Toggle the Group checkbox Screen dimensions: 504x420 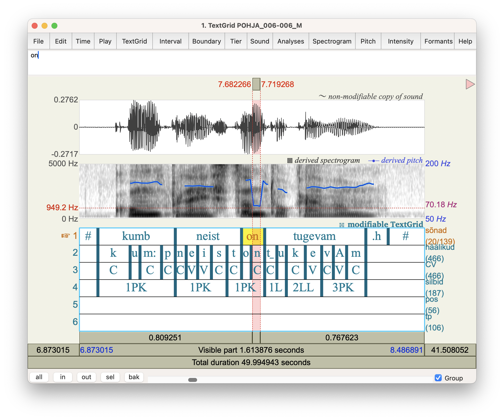tap(438, 378)
